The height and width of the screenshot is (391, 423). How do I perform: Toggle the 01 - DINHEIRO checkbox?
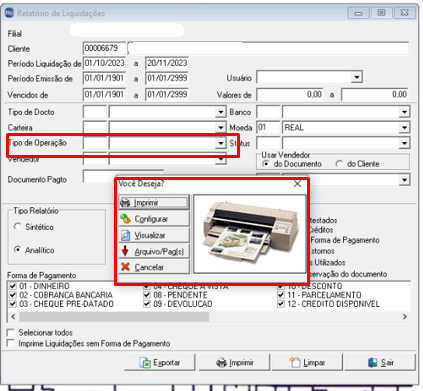point(13,286)
